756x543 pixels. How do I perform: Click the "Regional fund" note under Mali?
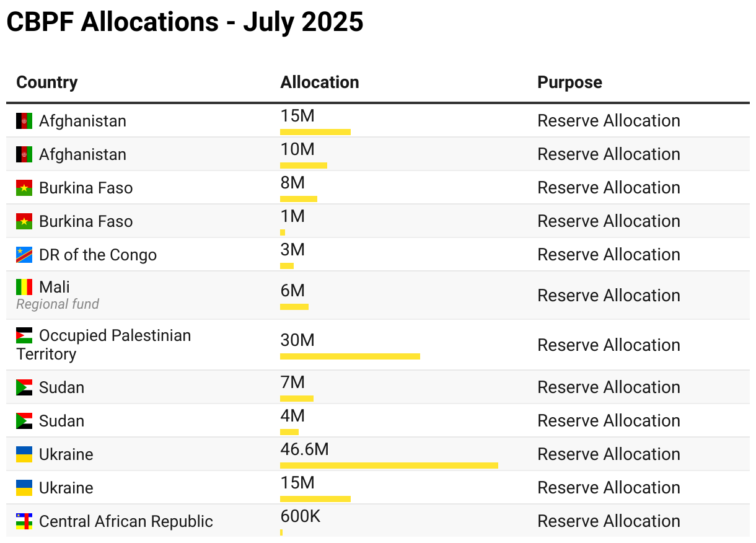tap(58, 304)
